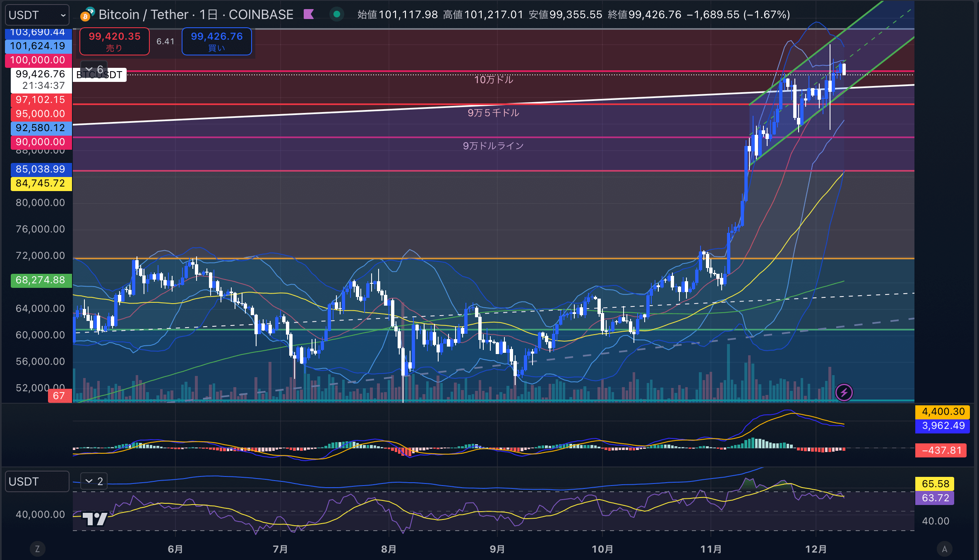Click the purple lightning bolt icon

844,392
